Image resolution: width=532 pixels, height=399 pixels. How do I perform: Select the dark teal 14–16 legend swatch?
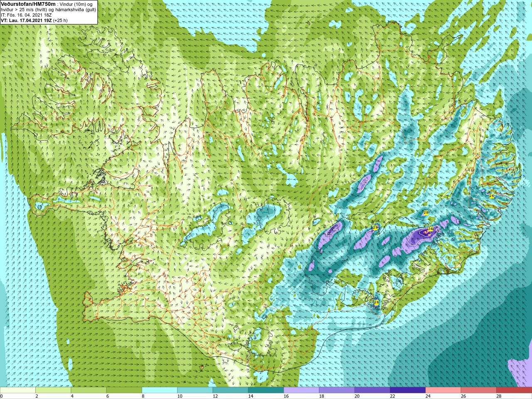266,390
